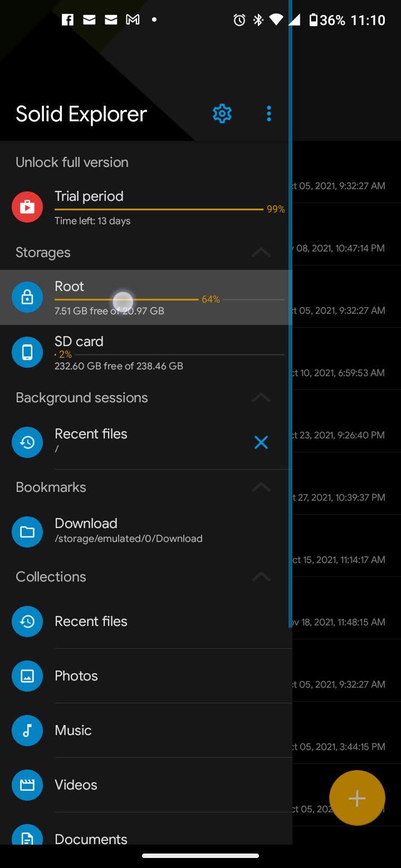Tap the Unlock full version label
Image resolution: width=401 pixels, height=868 pixels.
[72, 162]
